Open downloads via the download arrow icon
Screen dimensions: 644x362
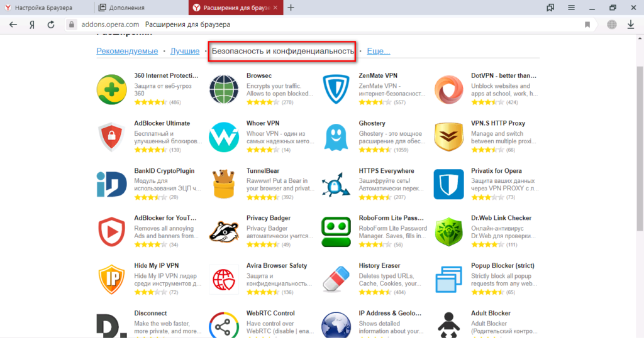click(630, 25)
